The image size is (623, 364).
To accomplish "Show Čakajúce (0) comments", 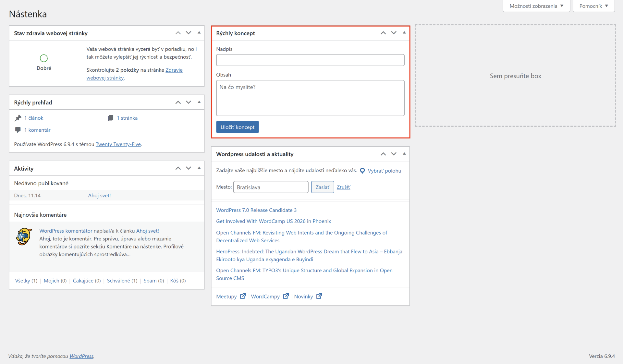I will tap(87, 280).
